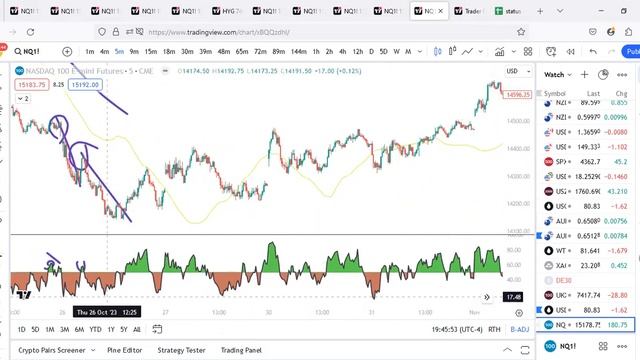
Task: Select the candlestick chart type icon
Action: [452, 51]
